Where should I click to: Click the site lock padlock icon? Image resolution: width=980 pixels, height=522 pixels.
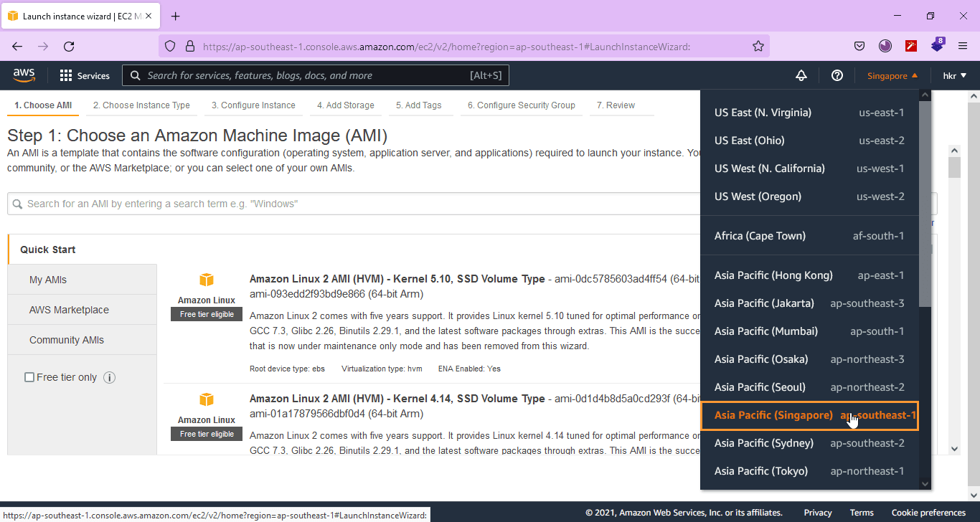[x=190, y=46]
